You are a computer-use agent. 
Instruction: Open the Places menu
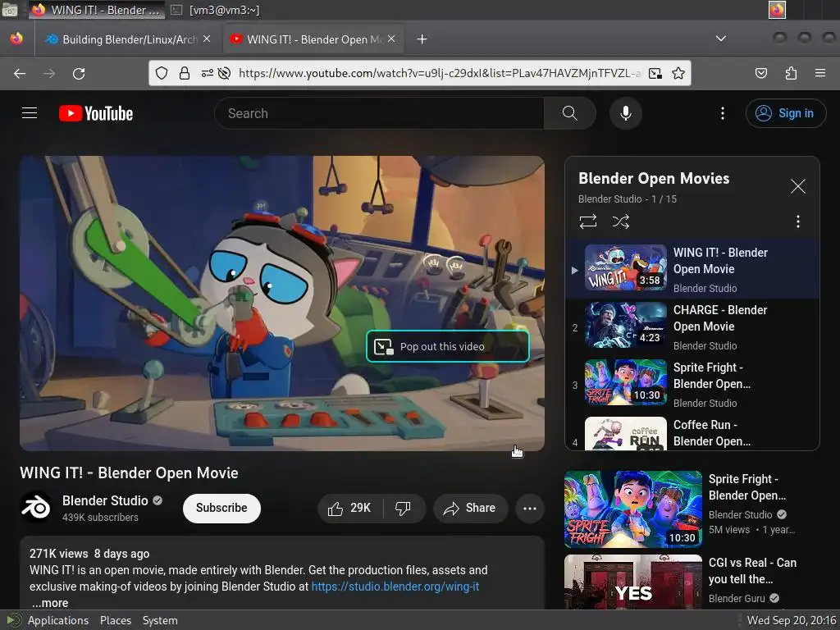pyautogui.click(x=115, y=620)
